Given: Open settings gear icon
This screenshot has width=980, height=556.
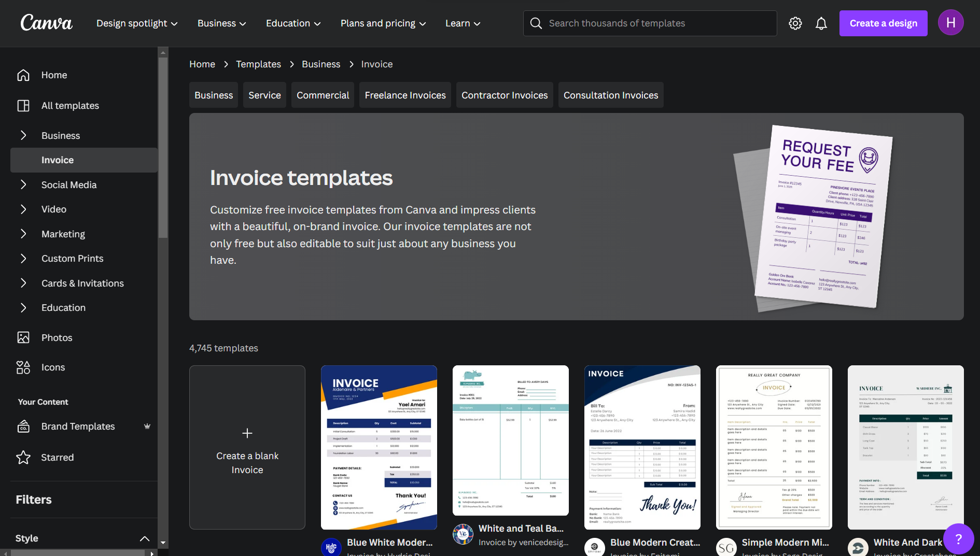Looking at the screenshot, I should (795, 23).
